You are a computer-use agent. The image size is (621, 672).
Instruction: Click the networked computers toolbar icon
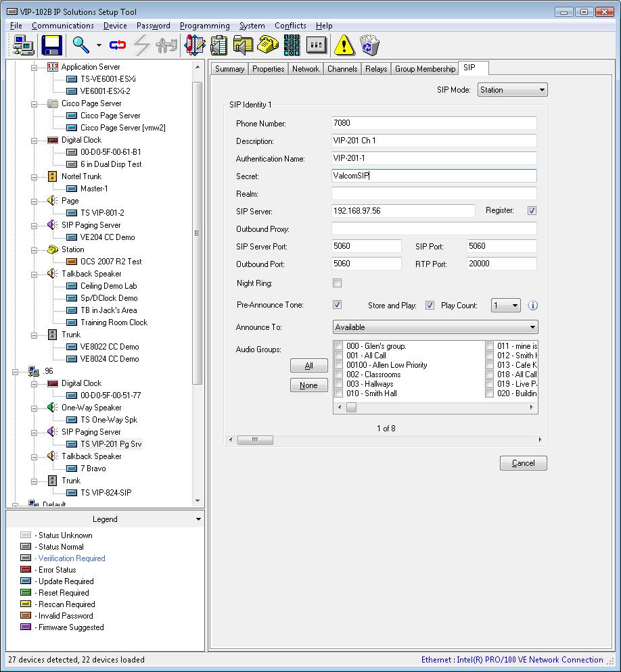coord(24,45)
